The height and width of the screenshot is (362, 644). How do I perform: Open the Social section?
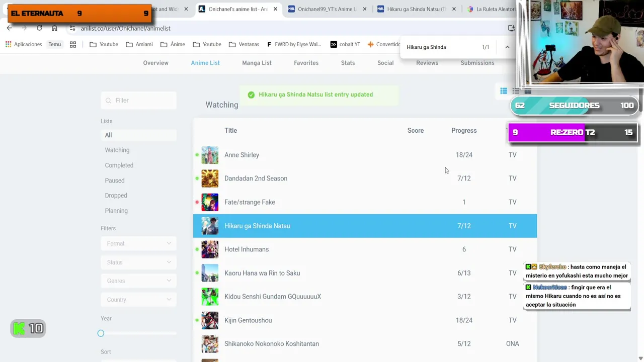click(385, 63)
